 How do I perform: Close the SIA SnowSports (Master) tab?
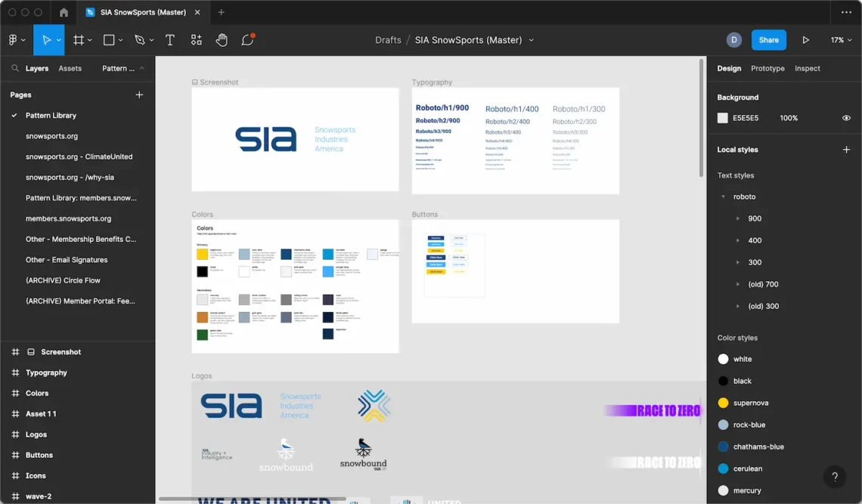click(197, 12)
